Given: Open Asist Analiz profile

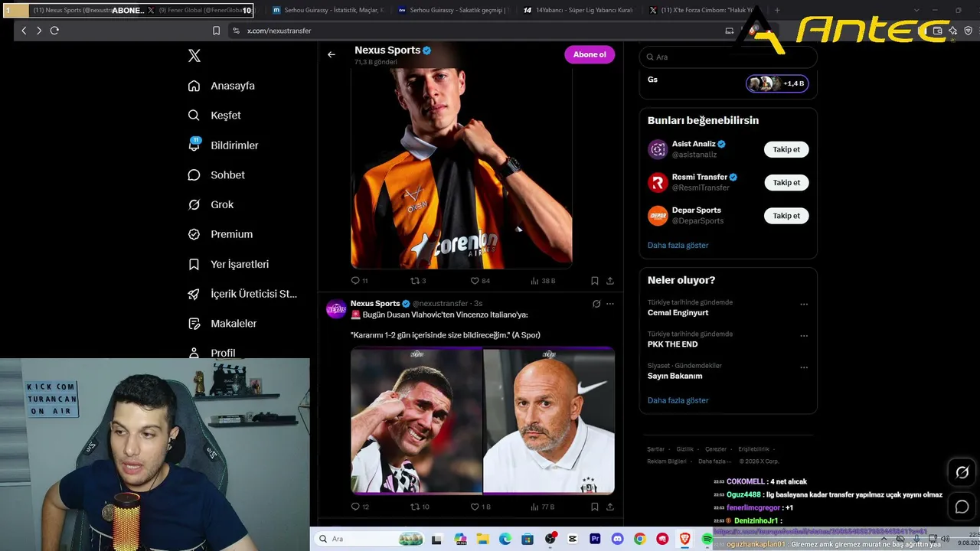Looking at the screenshot, I should [x=694, y=144].
